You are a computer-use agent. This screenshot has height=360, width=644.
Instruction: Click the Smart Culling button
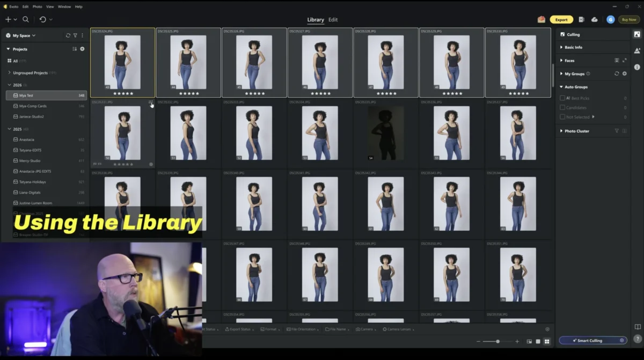tap(592, 340)
